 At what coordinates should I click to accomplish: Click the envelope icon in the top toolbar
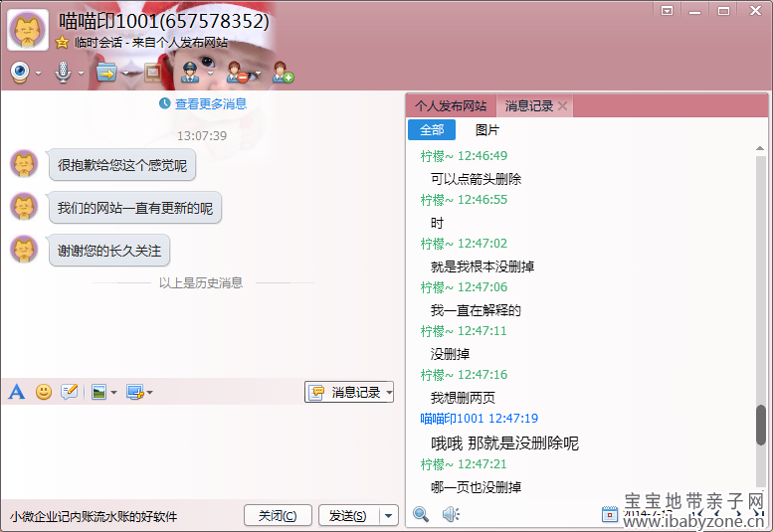tap(153, 73)
